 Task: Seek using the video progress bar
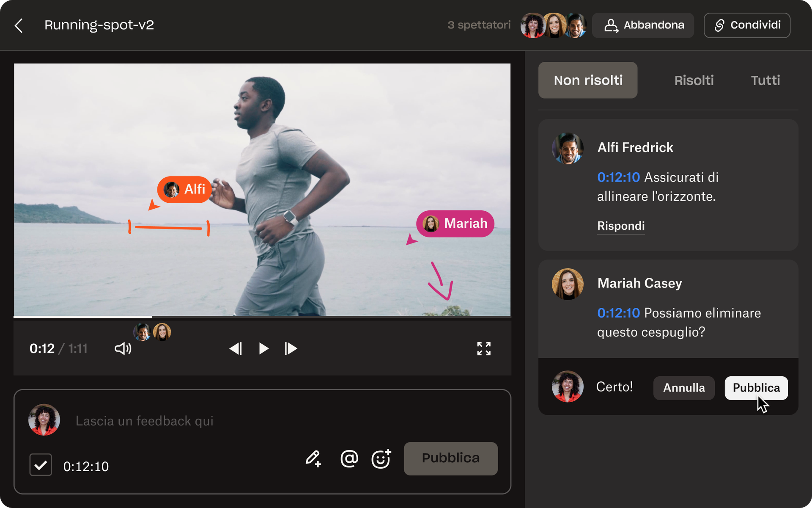(262, 317)
